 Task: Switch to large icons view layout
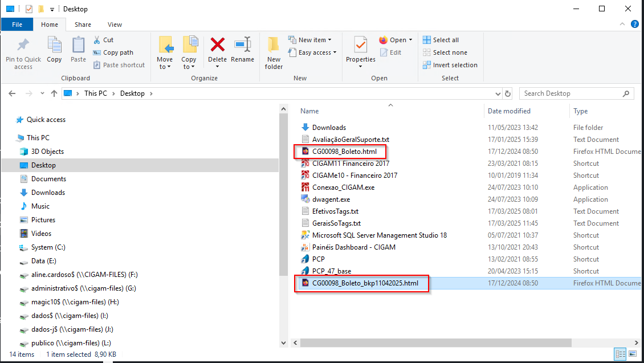633,354
